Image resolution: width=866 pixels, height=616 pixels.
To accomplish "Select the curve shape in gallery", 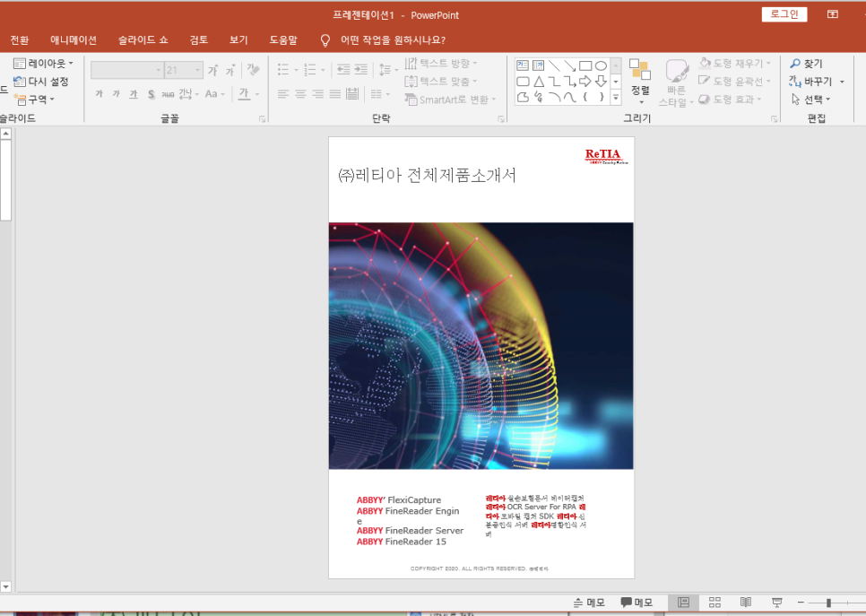I will tap(570, 97).
